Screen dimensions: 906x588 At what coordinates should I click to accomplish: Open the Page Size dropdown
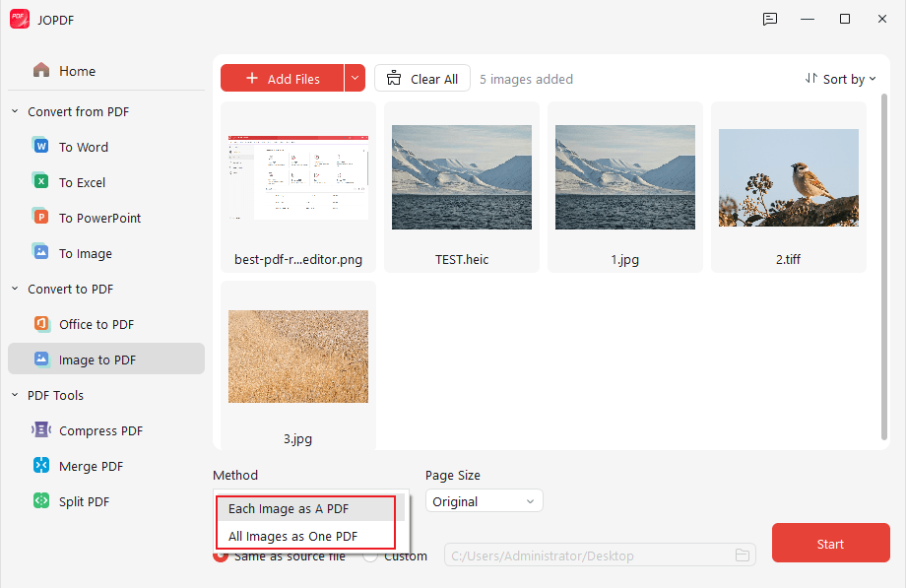pos(484,500)
